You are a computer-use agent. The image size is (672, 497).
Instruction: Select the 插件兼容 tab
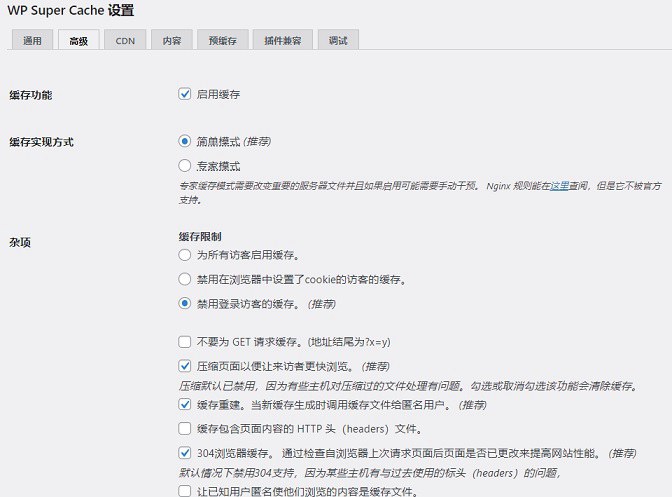(x=282, y=40)
